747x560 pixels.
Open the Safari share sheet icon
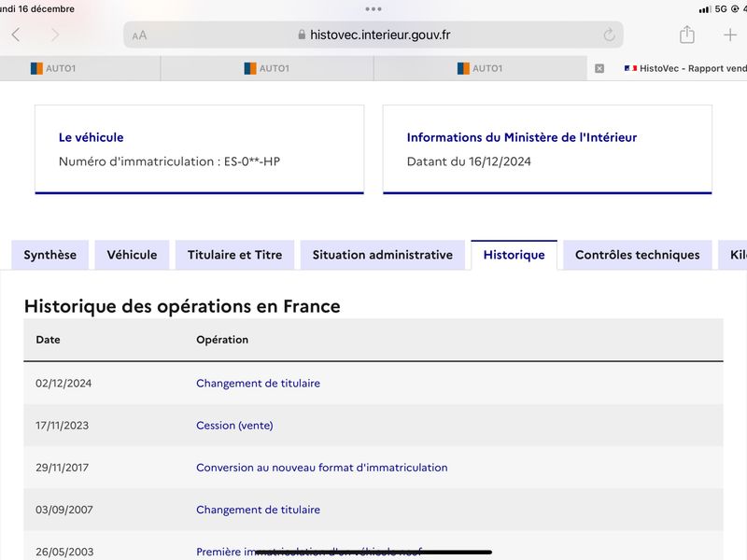point(686,35)
